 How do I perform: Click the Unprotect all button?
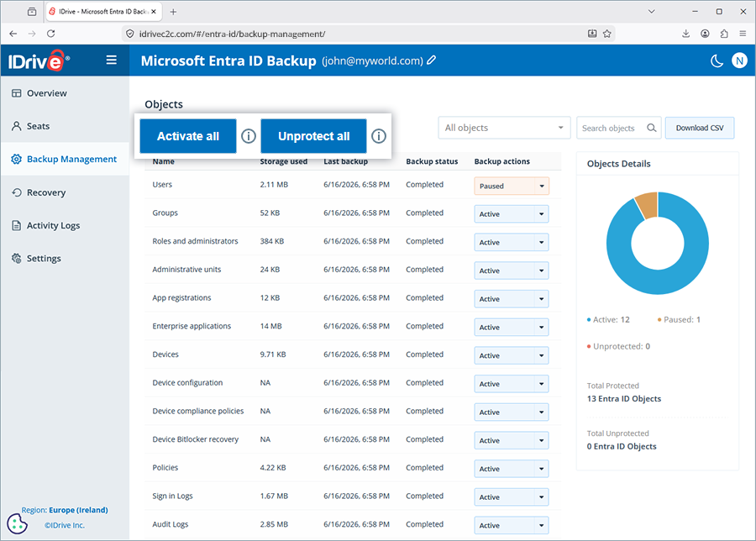click(x=314, y=136)
